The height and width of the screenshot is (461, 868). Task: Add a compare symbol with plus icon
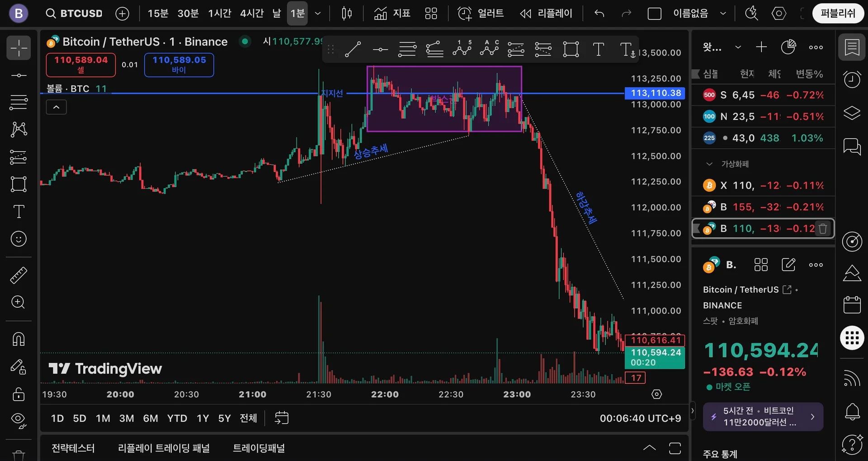click(x=122, y=14)
